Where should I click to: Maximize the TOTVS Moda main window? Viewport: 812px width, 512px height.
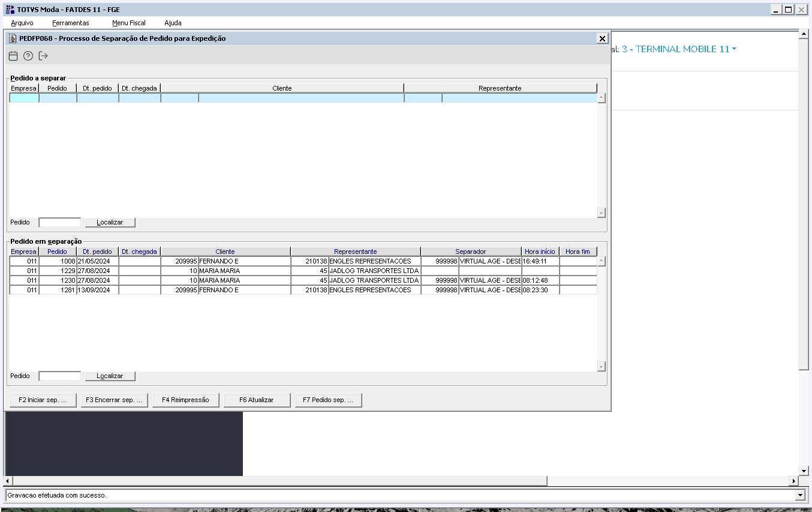[789, 10]
